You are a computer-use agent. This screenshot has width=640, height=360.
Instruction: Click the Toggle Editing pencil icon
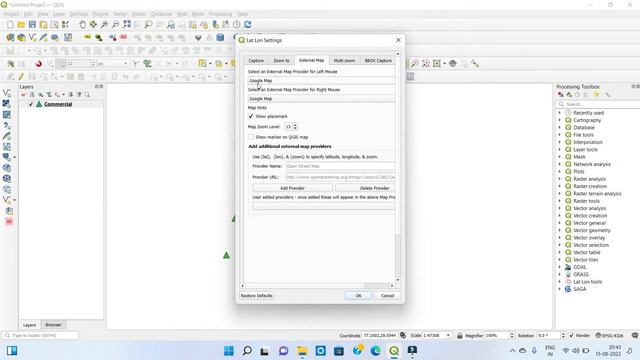(x=21, y=77)
